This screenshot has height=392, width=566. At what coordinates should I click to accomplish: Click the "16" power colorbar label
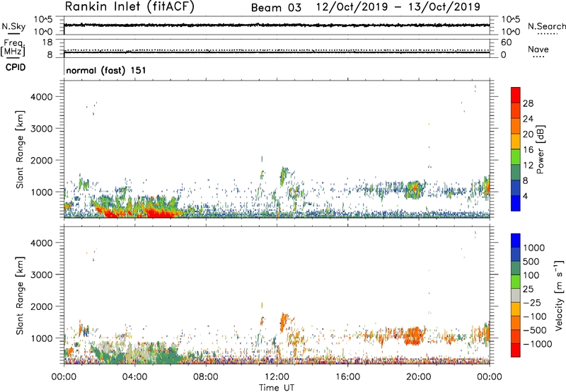tap(528, 150)
